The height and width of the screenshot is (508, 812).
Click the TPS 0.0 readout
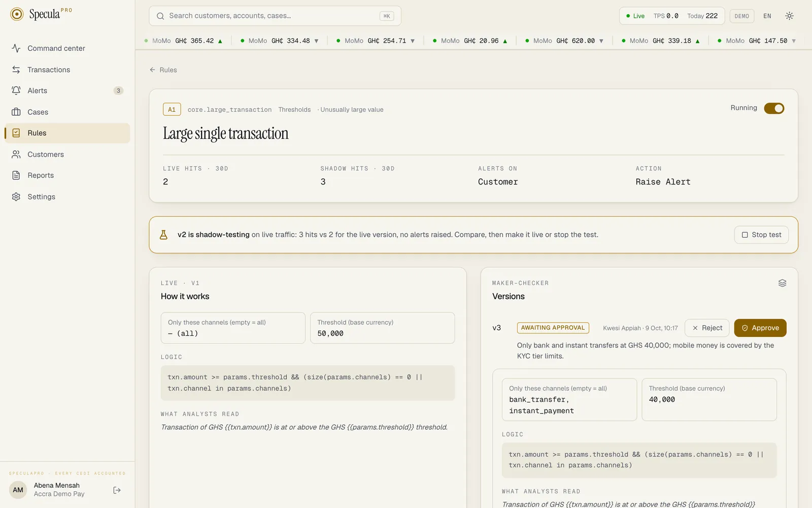click(666, 16)
